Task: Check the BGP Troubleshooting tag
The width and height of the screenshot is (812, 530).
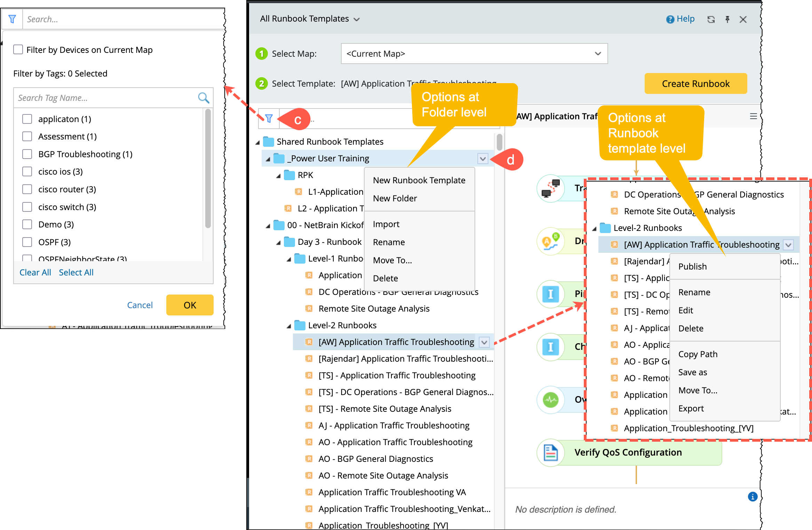Action: (x=27, y=154)
